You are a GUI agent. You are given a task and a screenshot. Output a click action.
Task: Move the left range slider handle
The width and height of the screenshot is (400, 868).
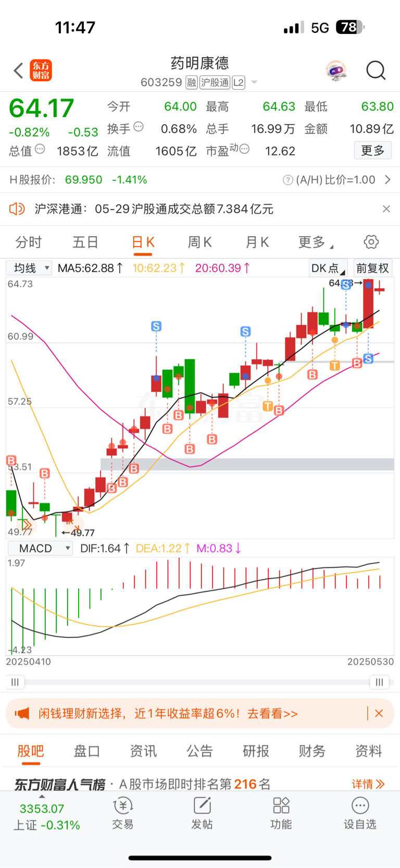15,682
